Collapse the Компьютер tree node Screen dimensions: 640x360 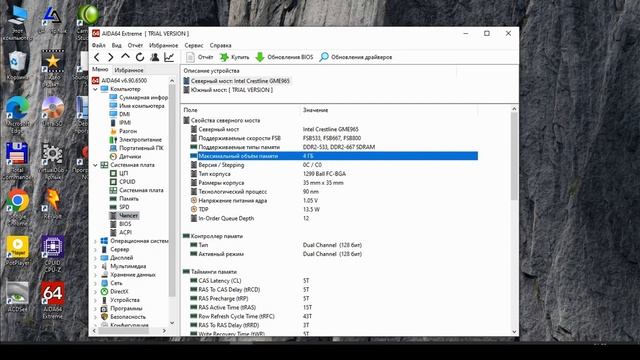95,89
